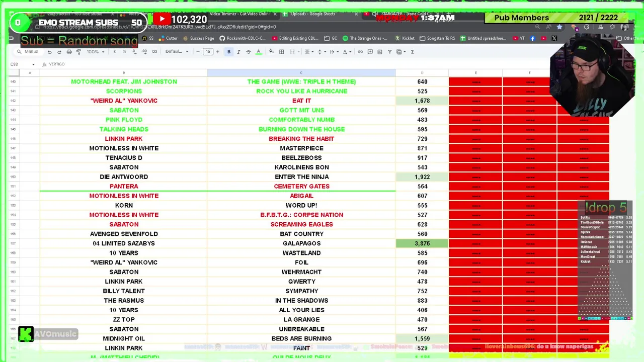Viewport: 644px width, 362px height.
Task: Select the Paint format tool
Action: coord(78,52)
